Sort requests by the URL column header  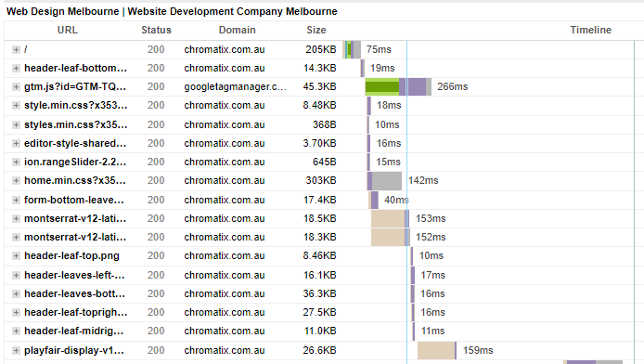68,30
